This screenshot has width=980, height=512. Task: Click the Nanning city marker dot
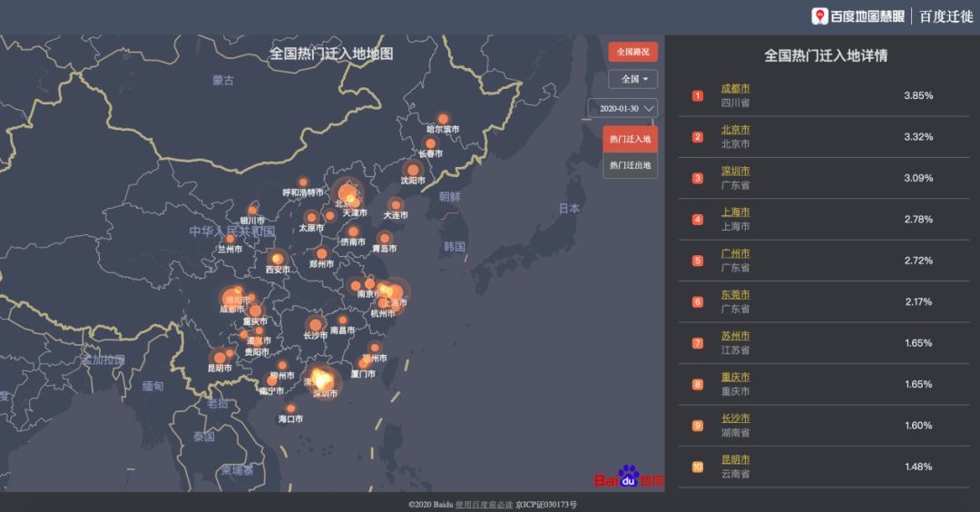coord(272,380)
